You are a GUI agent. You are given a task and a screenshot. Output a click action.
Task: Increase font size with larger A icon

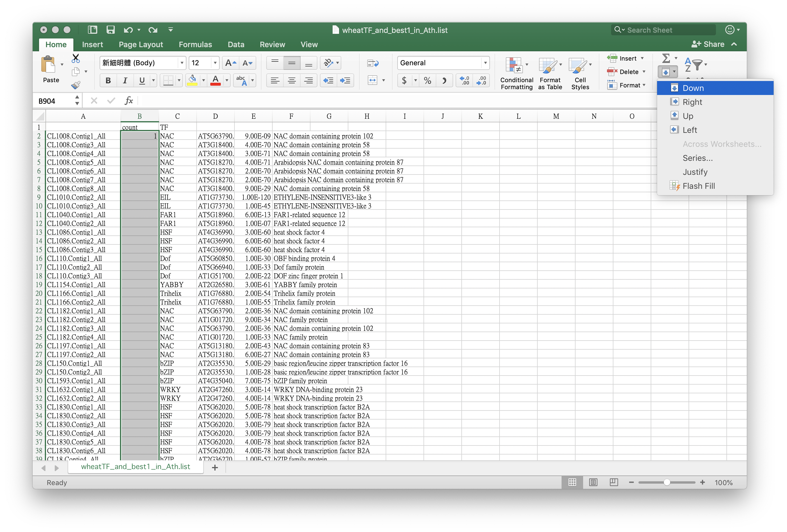[x=231, y=63]
